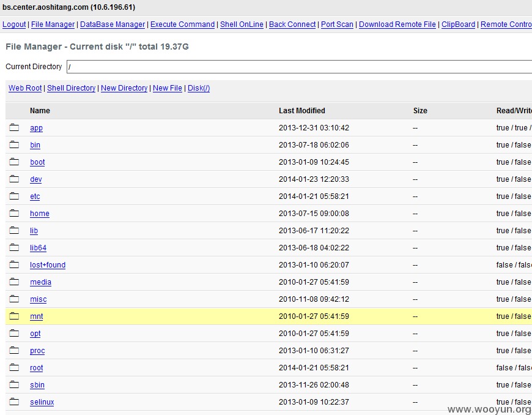Click the date 2010-11-08 09:42:12
Screen dimensions: 532x415
314,299
